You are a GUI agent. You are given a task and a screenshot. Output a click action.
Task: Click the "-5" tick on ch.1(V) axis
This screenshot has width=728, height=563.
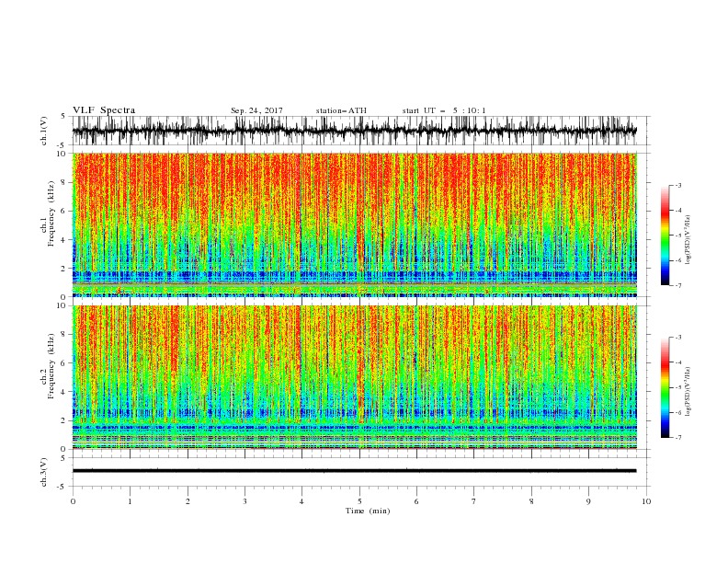63,145
